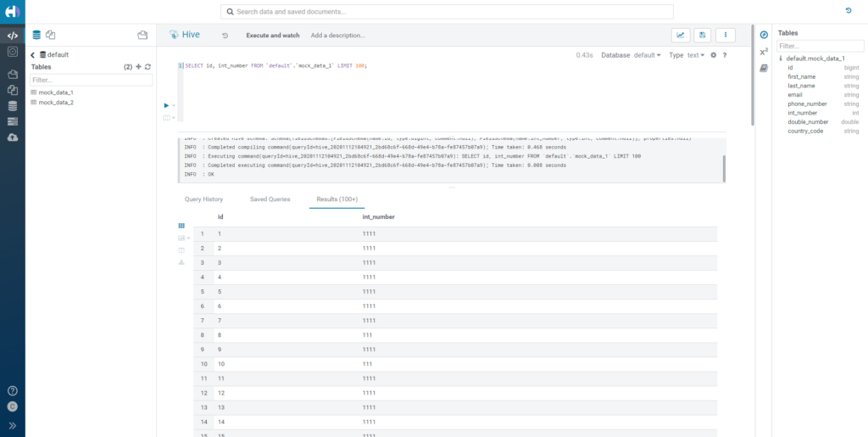This screenshot has height=437, width=868.
Task: Switch to the Results (100+) tab
Action: point(337,199)
